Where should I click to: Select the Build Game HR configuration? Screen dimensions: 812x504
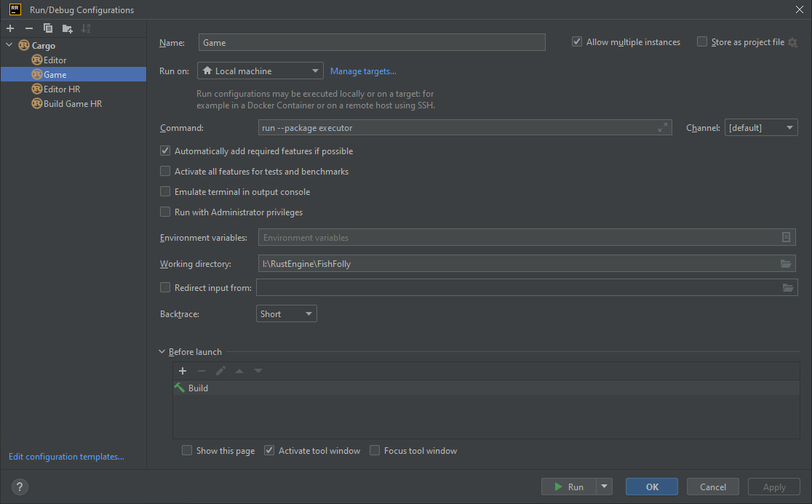(x=72, y=104)
